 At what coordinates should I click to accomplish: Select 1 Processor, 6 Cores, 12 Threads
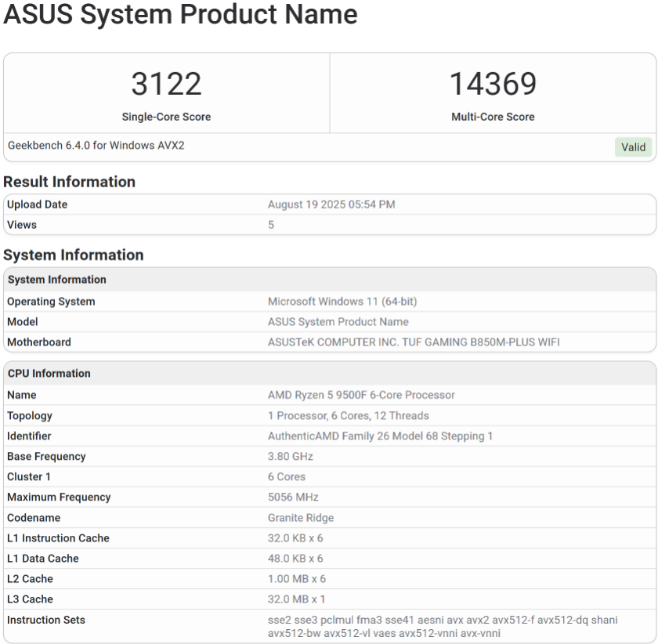click(349, 415)
